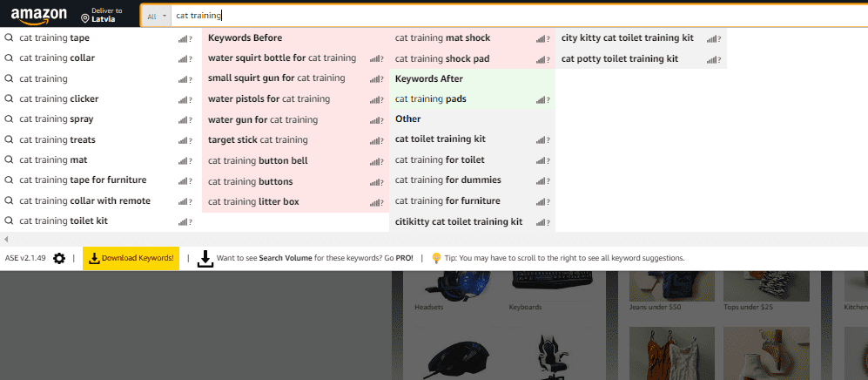Pick 'cat training for toilet' keyword
The height and width of the screenshot is (380, 868).
[440, 160]
